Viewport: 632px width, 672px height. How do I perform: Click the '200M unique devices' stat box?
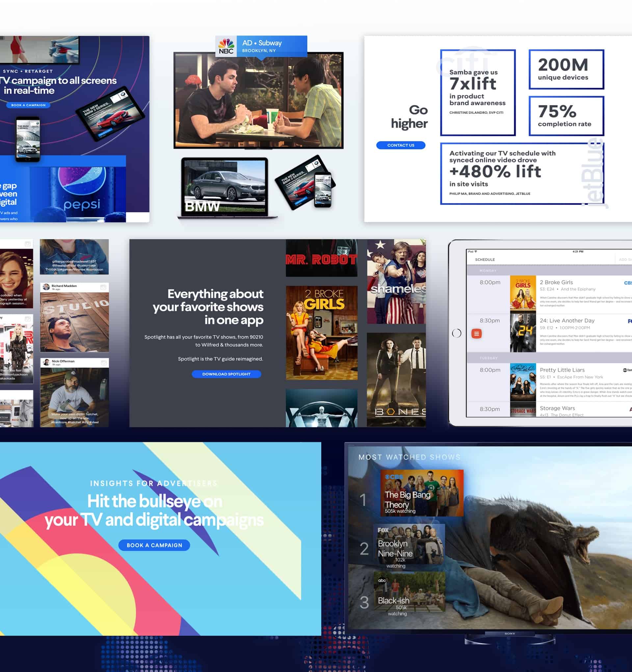(x=566, y=69)
